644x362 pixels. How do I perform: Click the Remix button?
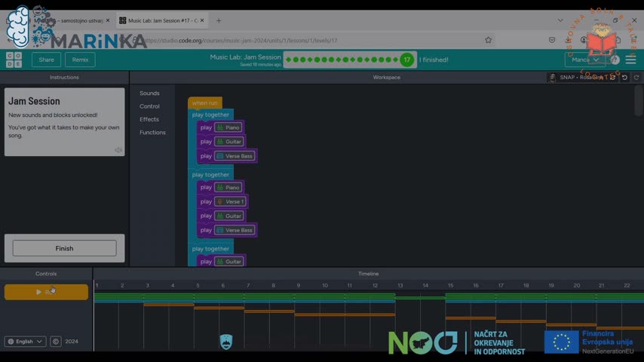pos(80,60)
